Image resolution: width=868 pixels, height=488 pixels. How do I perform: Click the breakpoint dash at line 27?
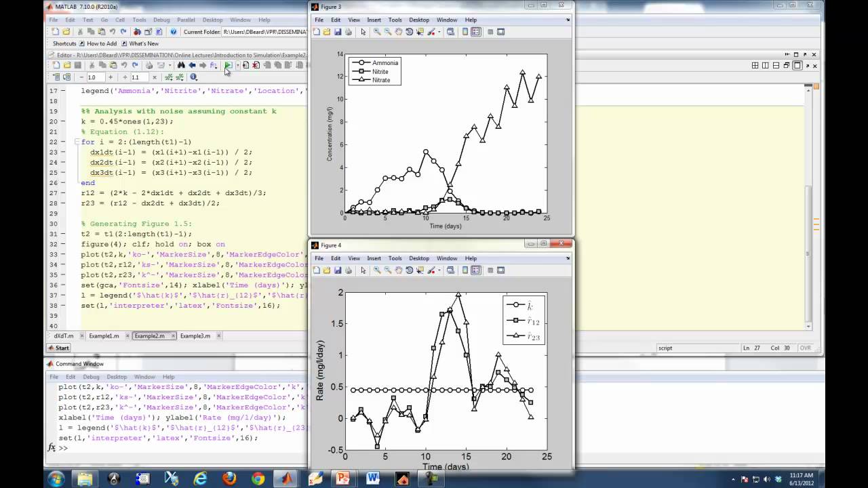pyautogui.click(x=63, y=193)
